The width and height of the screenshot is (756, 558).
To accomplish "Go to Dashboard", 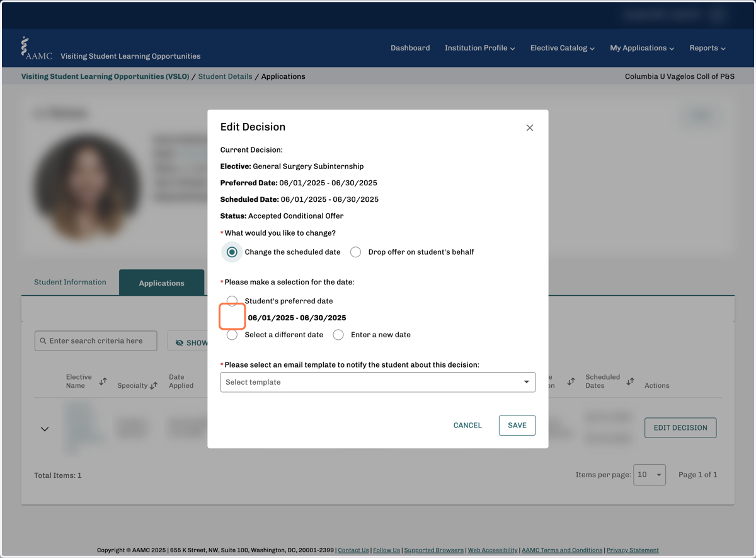I will [410, 48].
